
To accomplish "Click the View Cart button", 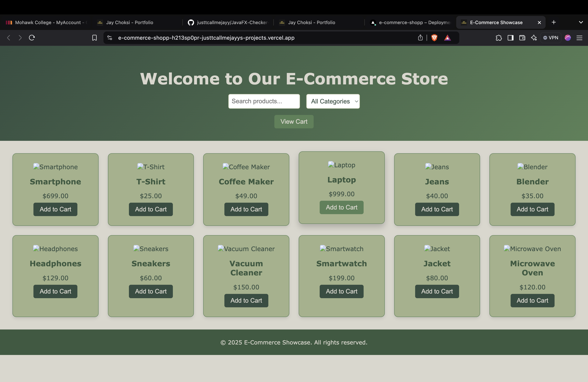I will click(294, 121).
